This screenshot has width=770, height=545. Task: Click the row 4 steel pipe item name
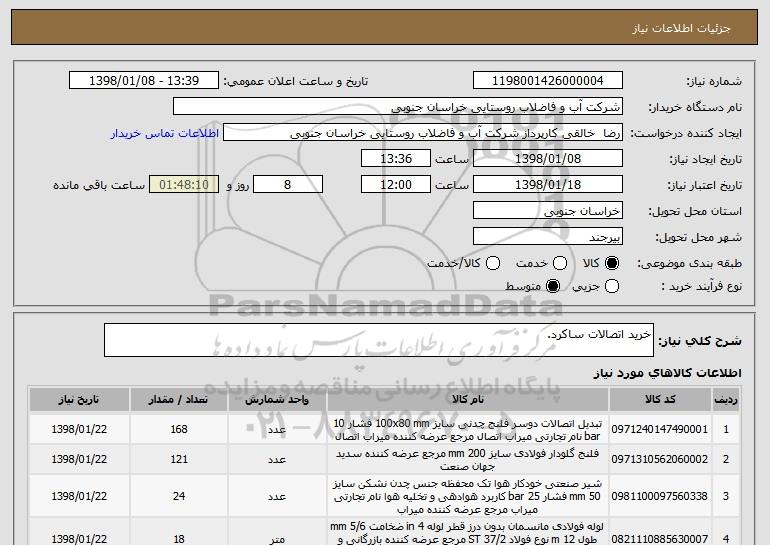(468, 534)
